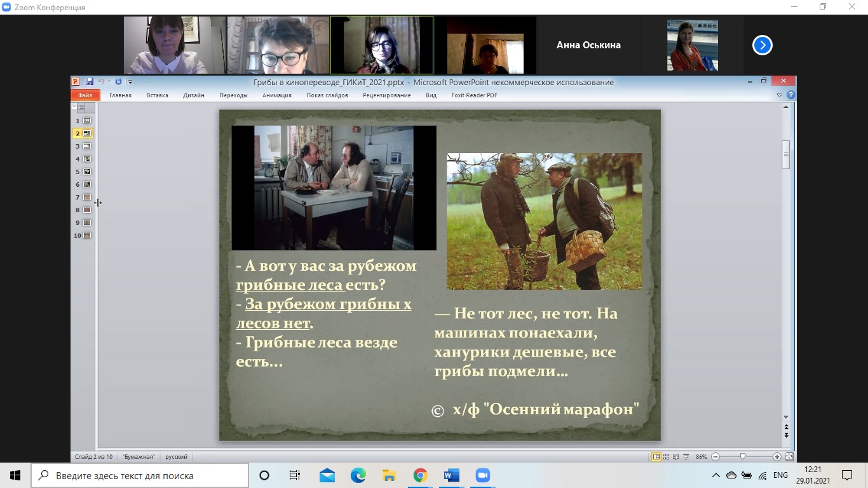The height and width of the screenshot is (488, 868).
Task: Open the Файл tab
Action: tap(85, 95)
